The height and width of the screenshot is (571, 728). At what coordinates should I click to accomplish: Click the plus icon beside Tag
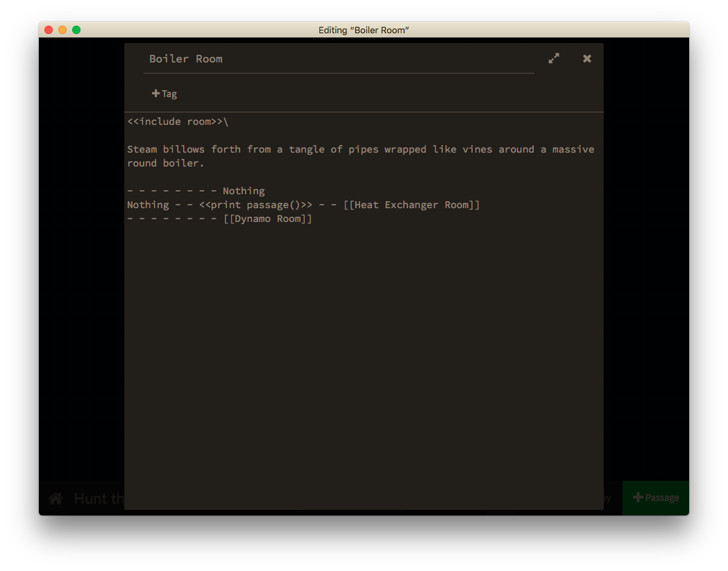click(x=156, y=93)
